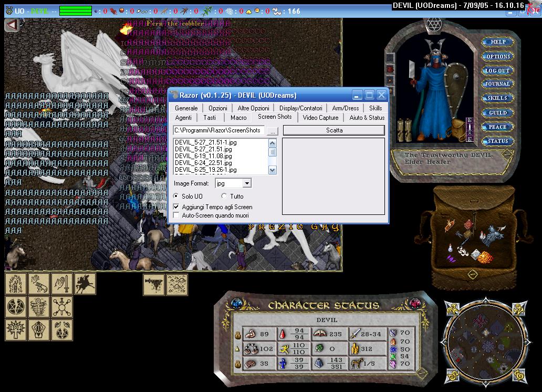This screenshot has height=392, width=542.
Task: Open the Tasti tab
Action: pyautogui.click(x=210, y=118)
